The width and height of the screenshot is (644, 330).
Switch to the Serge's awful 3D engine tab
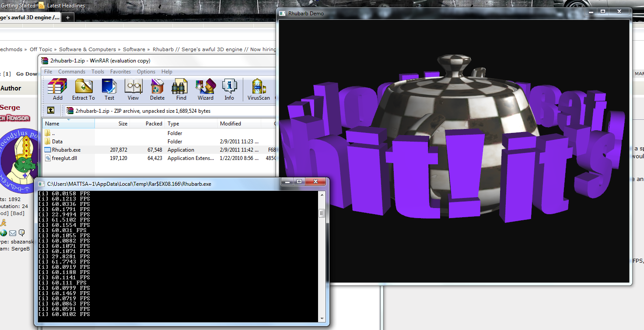pos(30,17)
